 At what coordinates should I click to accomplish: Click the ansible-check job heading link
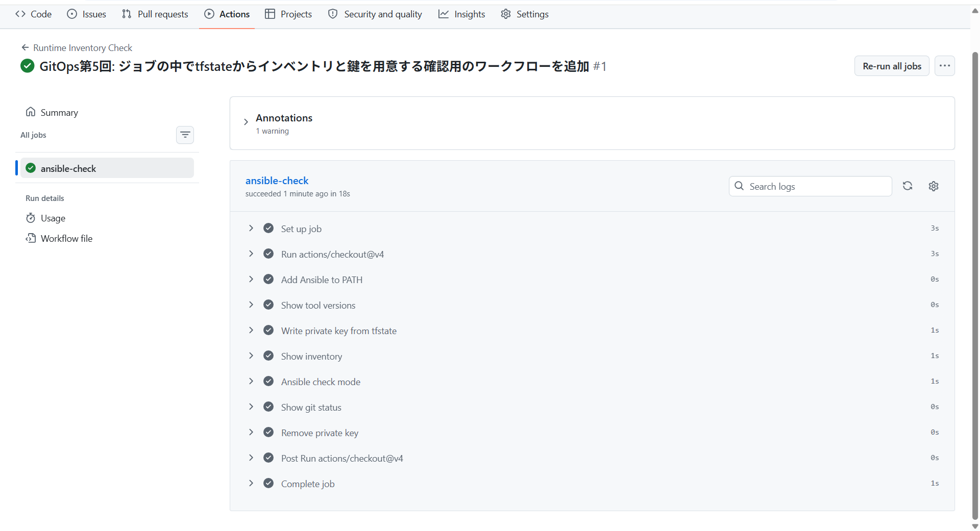(x=277, y=181)
